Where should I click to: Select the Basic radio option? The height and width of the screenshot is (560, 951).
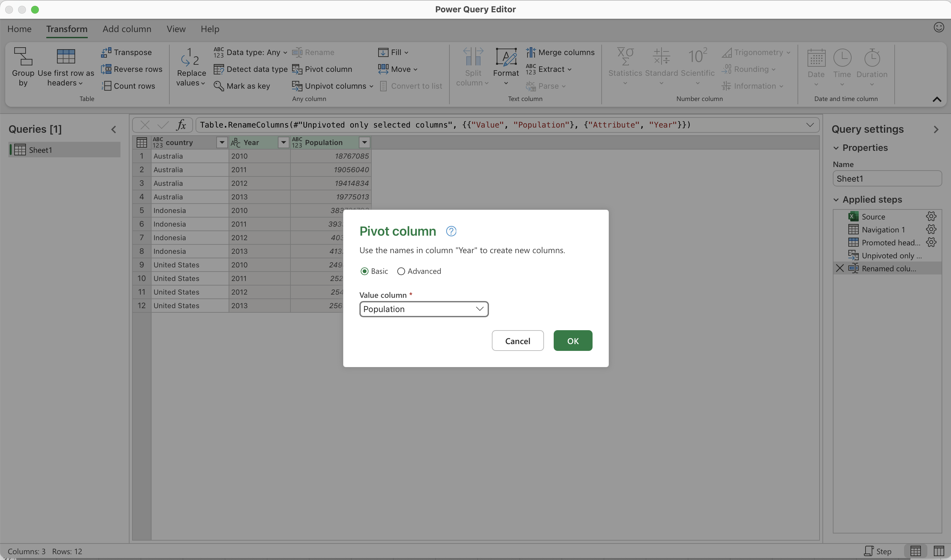click(x=365, y=271)
